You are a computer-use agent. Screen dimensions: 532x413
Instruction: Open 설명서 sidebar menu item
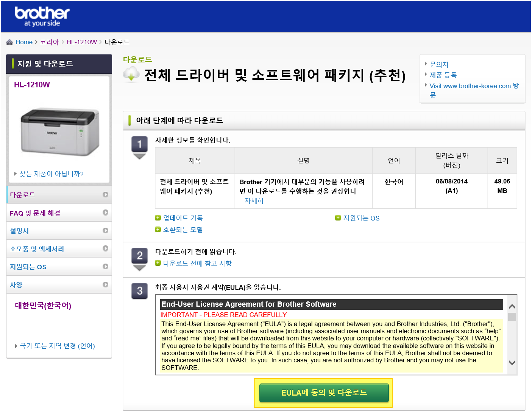pyautogui.click(x=59, y=231)
